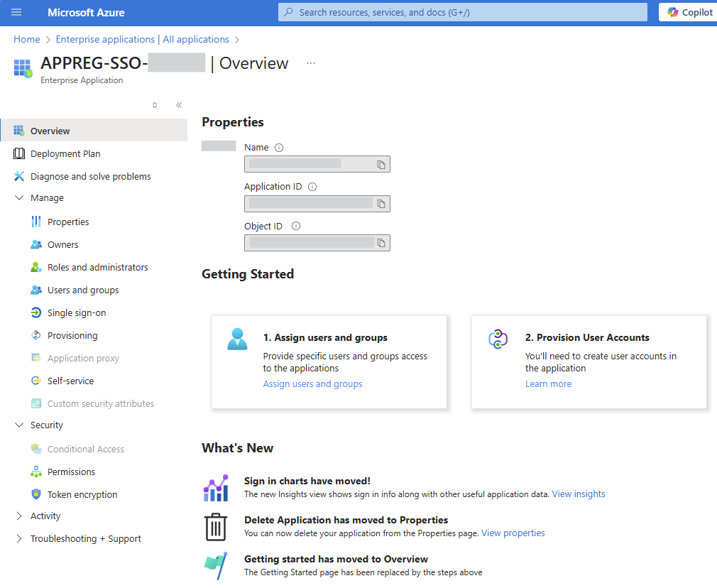This screenshot has width=717, height=588.
Task: Select Overview in the sidebar
Action: coord(94,131)
